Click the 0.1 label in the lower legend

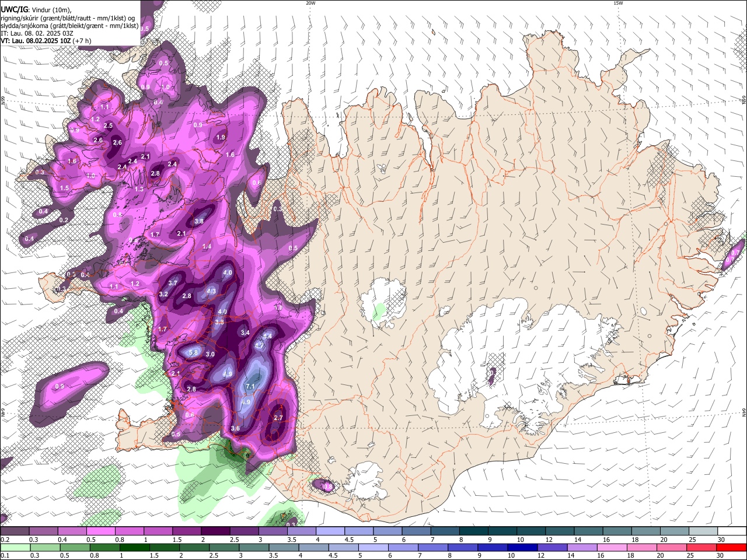[5, 555]
